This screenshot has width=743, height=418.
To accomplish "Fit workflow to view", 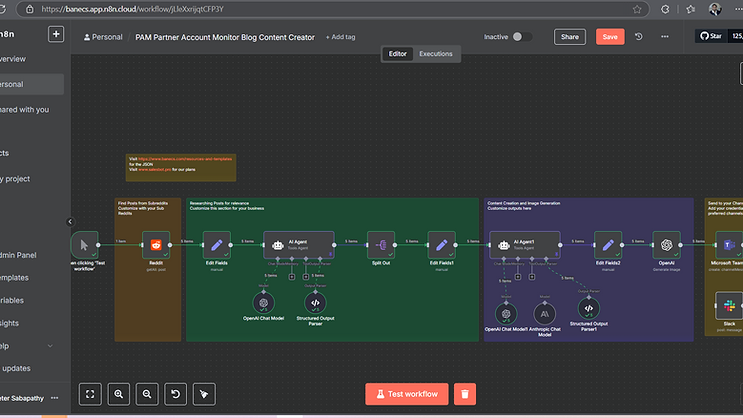I will pyautogui.click(x=90, y=394).
